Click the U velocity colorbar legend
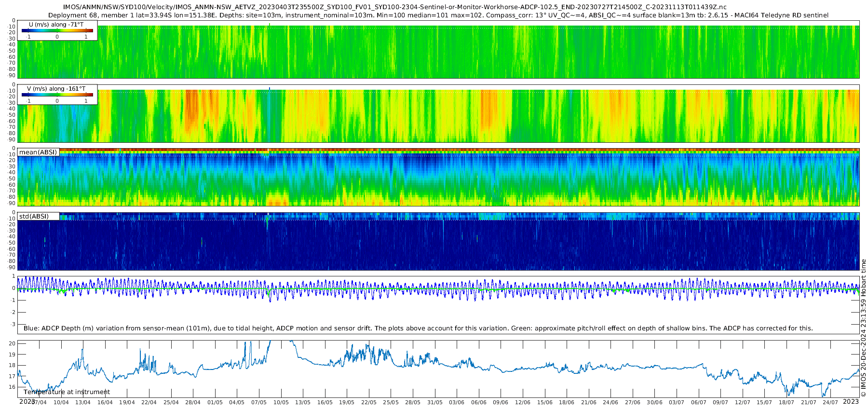Viewport: 868px width, 410px height. [x=57, y=31]
